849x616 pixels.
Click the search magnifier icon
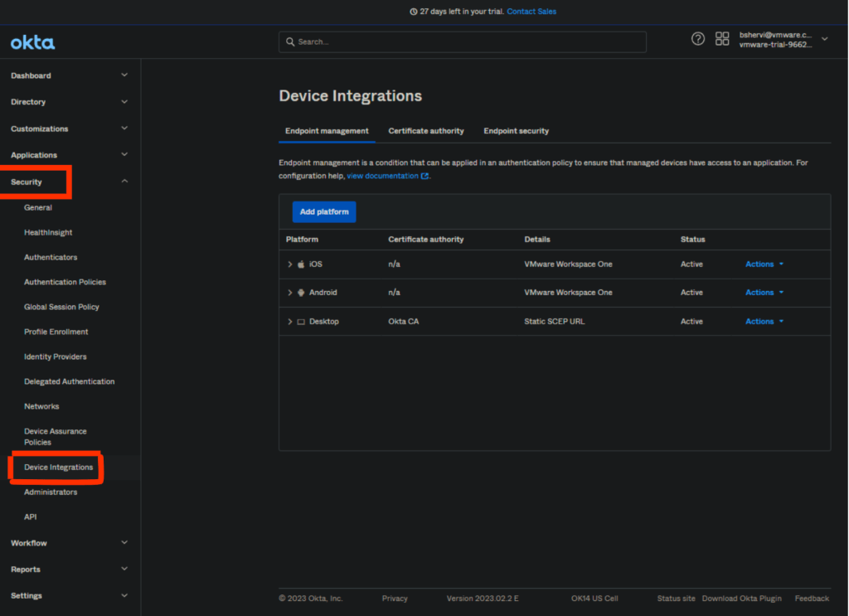[290, 41]
